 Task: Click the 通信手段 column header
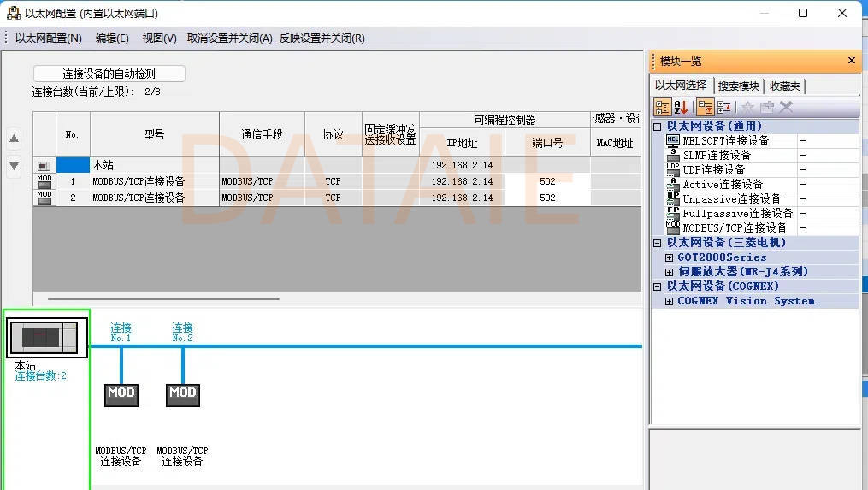pyautogui.click(x=262, y=134)
